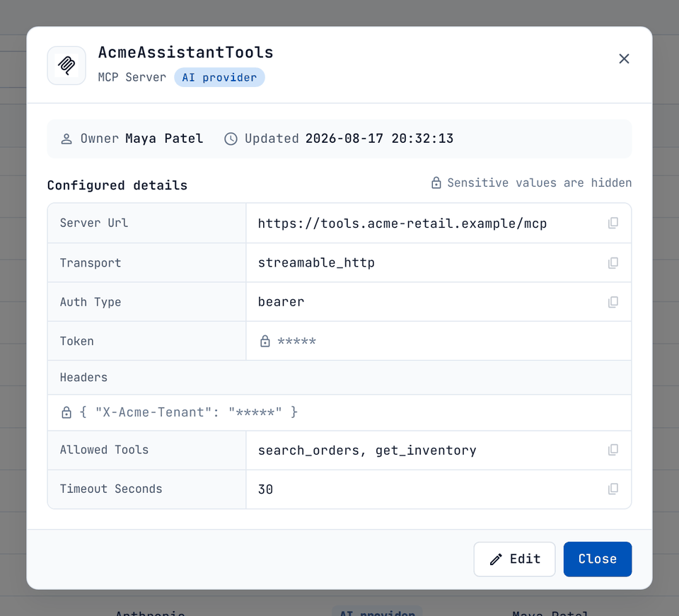Click the owner name Maya Patel
This screenshot has height=616, width=679.
tap(164, 139)
